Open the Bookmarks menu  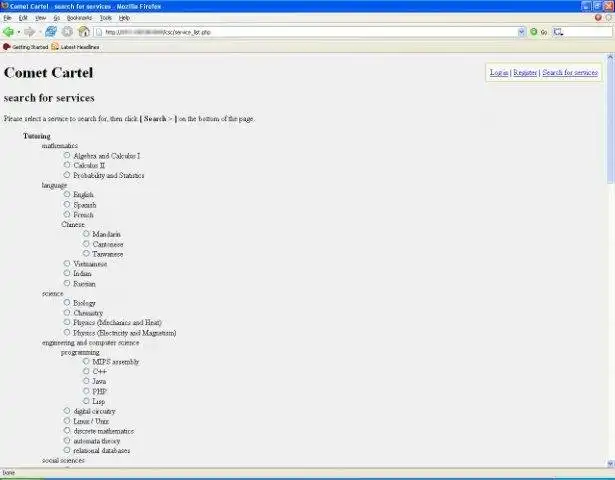(x=79, y=18)
